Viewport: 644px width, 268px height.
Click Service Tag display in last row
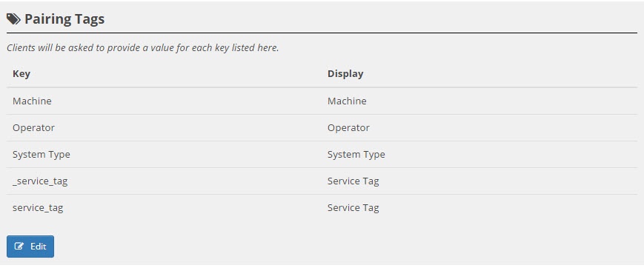click(x=353, y=208)
